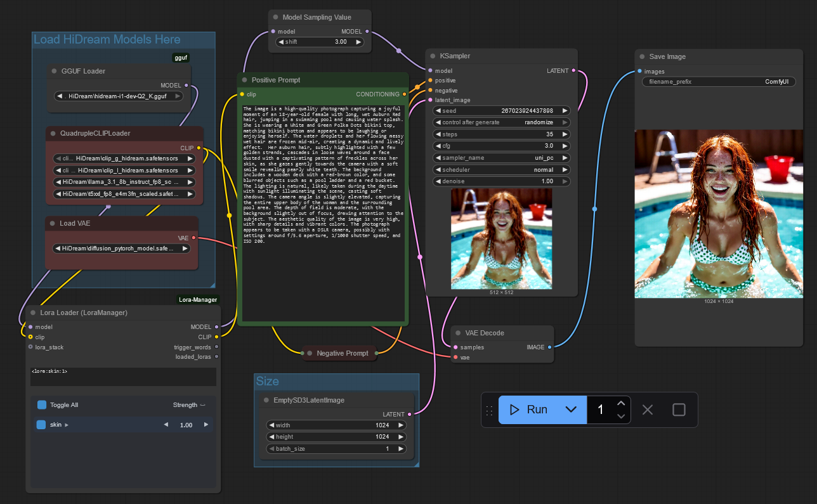Screen dimensions: 817x504
Task: Click the KSampler preview image thumbnail
Action: coord(501,238)
